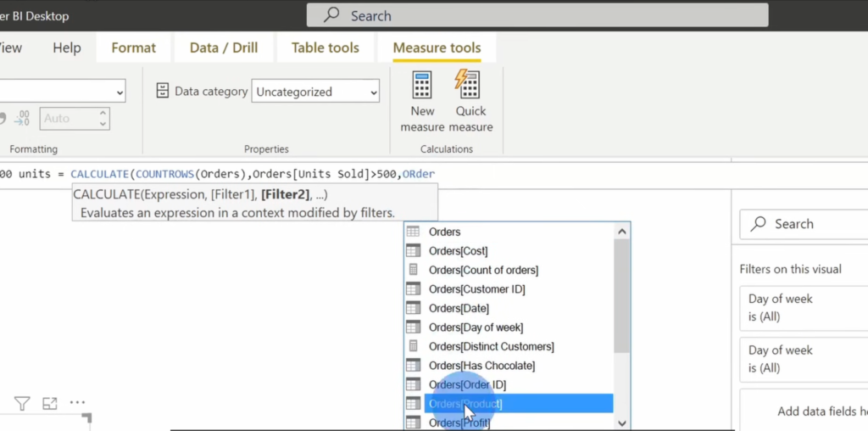This screenshot has height=431, width=868.
Task: Switch to the Data / Drill tab
Action: tap(224, 48)
